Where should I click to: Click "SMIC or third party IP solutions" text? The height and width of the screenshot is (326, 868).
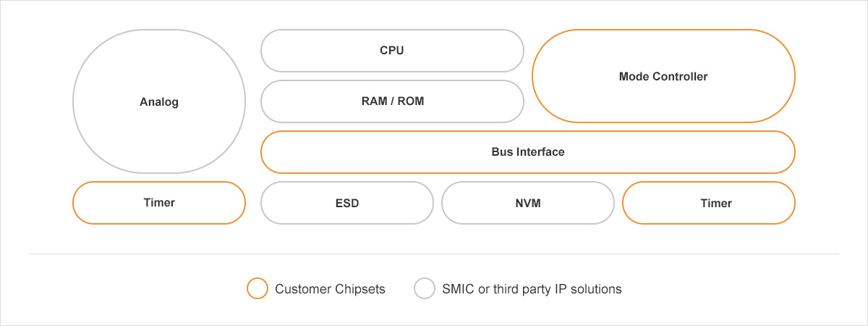coord(532,289)
